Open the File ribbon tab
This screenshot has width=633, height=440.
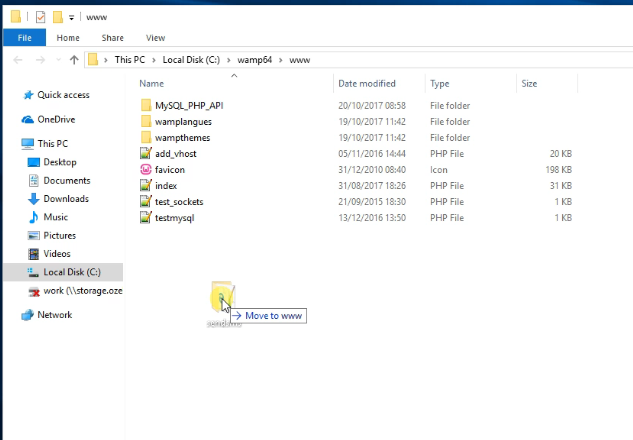click(x=24, y=38)
